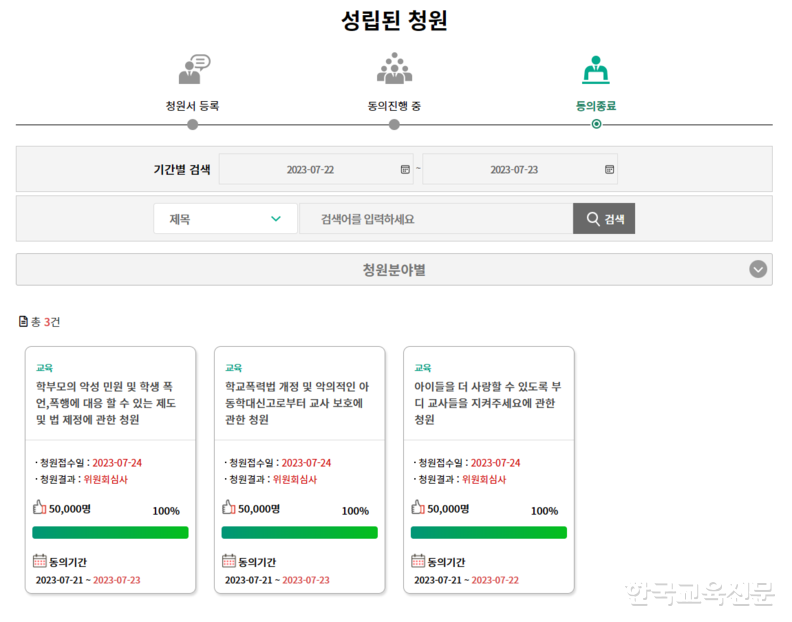Click thumbs-up icon on third petition card
This screenshot has height=622, width=792.
coord(418,507)
